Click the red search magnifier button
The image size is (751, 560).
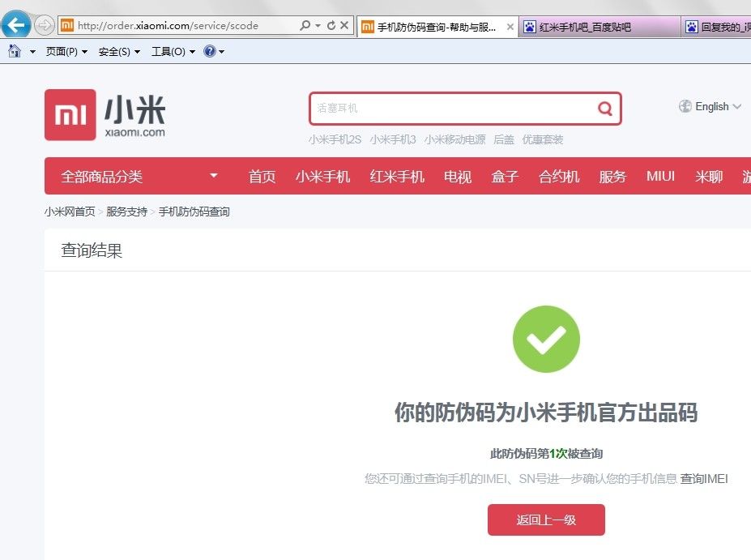[605, 109]
